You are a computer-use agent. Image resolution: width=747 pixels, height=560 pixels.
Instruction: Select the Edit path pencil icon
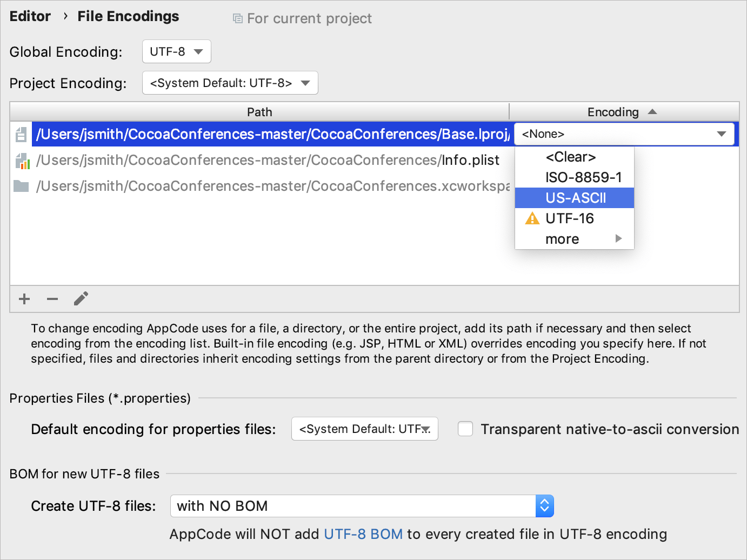(81, 298)
